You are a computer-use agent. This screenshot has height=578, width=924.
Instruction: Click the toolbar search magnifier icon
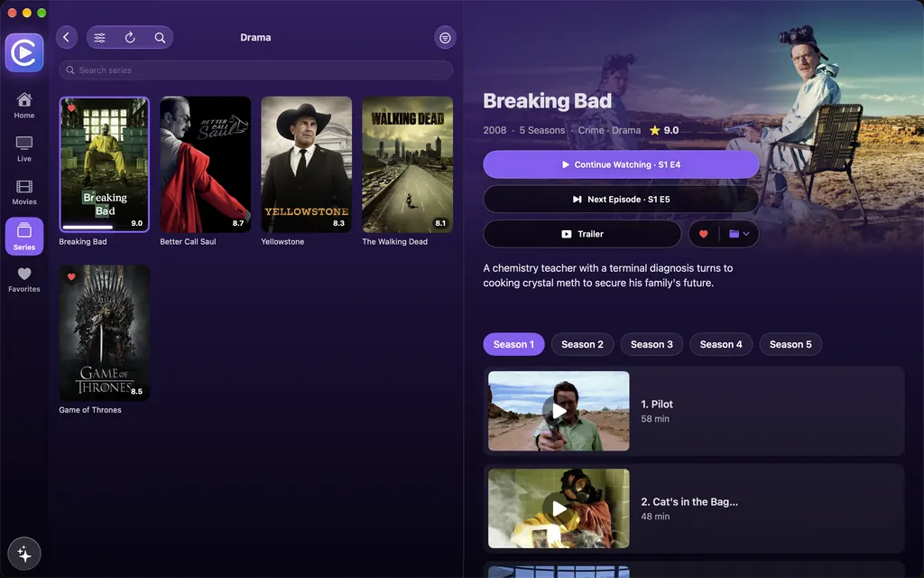(160, 38)
